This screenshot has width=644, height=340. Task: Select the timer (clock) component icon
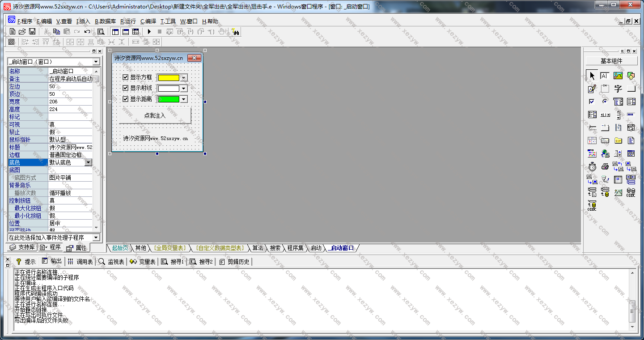point(592,167)
